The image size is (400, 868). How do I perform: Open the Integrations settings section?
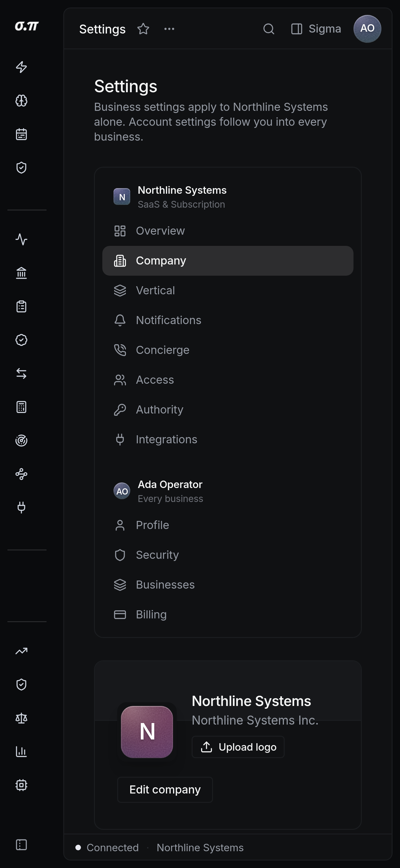228,439
